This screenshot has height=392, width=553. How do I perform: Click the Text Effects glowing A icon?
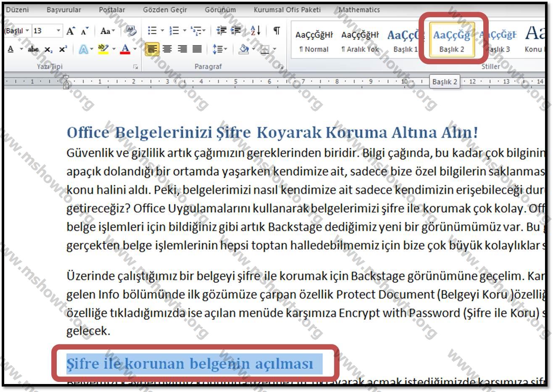[x=83, y=50]
